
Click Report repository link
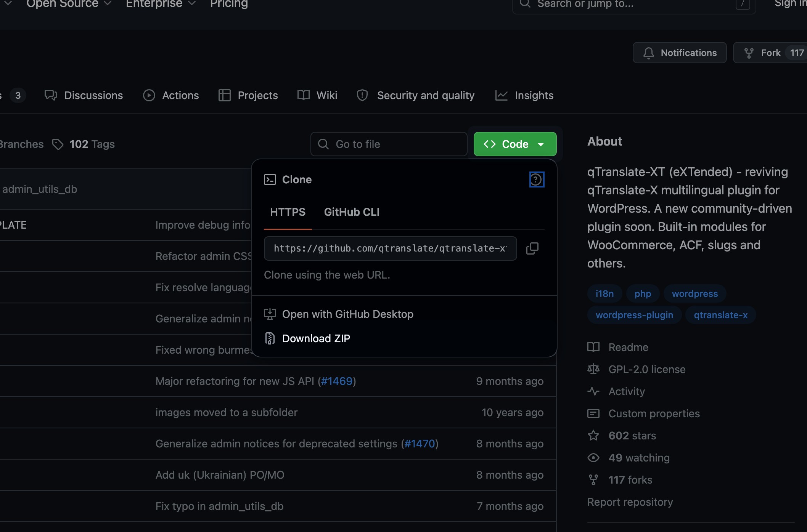click(630, 502)
